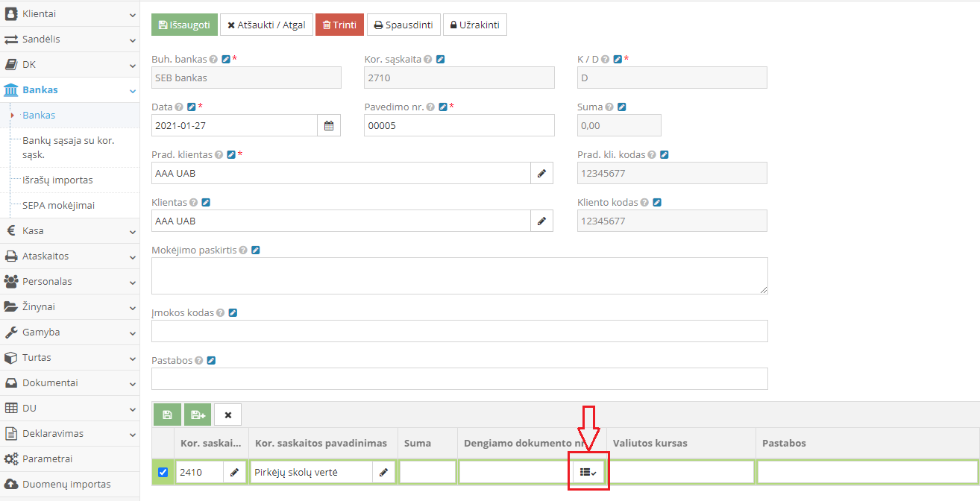
Task: Click the Spausdinti print button
Action: point(403,25)
